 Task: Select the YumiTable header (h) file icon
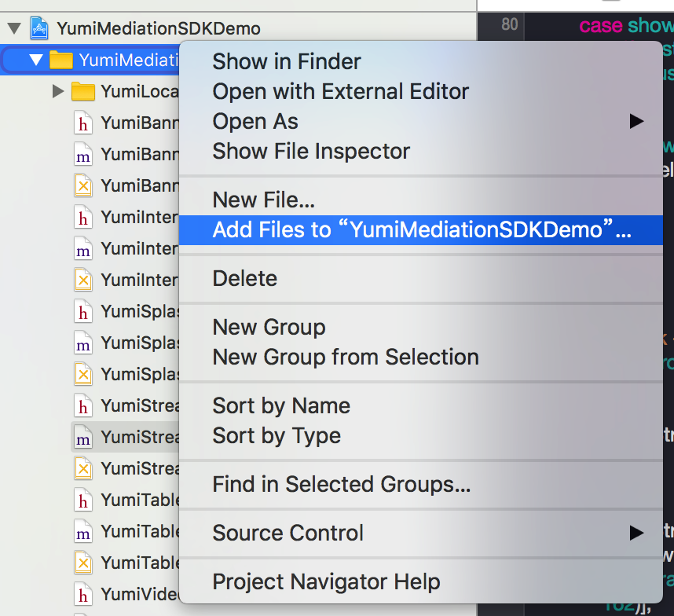83,500
